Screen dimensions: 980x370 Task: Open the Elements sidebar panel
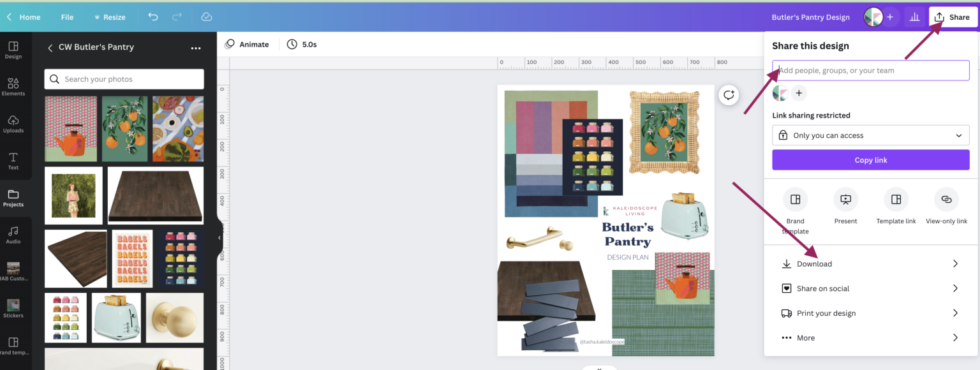tap(13, 87)
